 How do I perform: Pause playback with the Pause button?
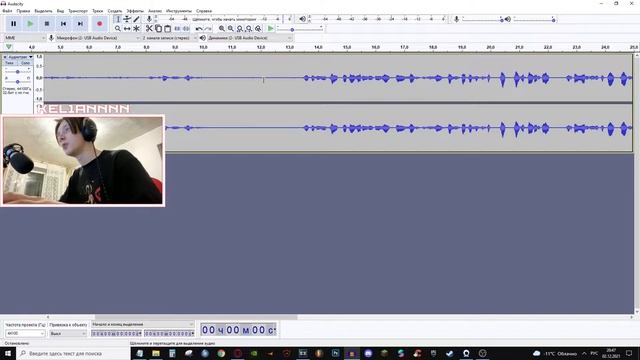[x=13, y=24]
